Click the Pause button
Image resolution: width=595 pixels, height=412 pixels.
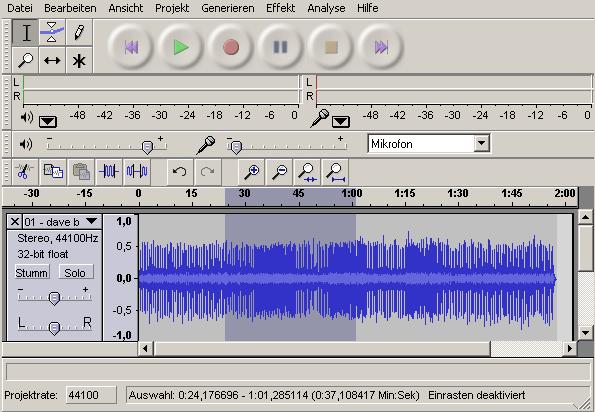click(280, 47)
